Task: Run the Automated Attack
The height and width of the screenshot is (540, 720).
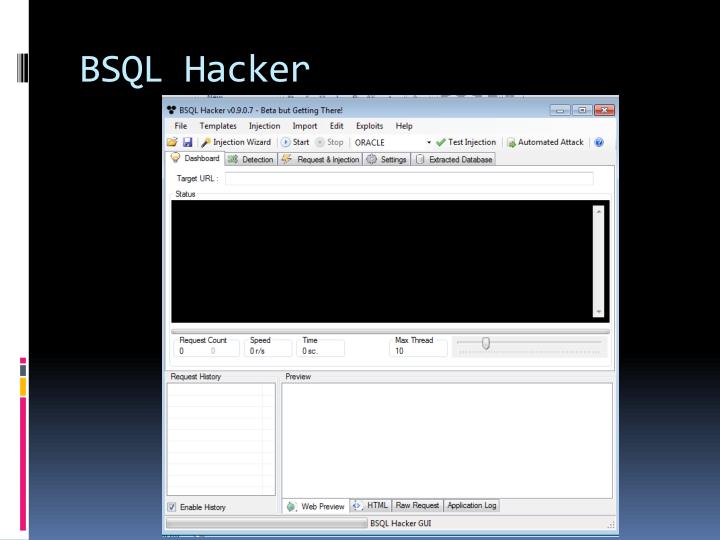Action: (545, 142)
